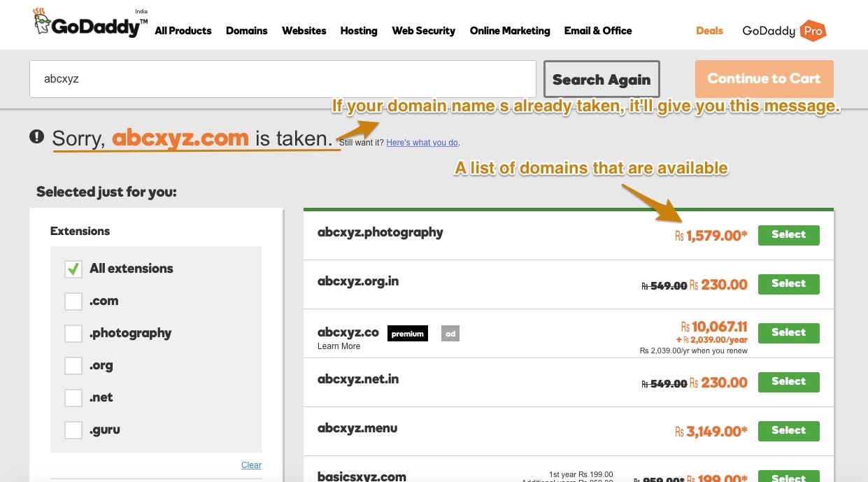The width and height of the screenshot is (868, 482).
Task: Click the exclamation warning icon
Action: [36, 136]
